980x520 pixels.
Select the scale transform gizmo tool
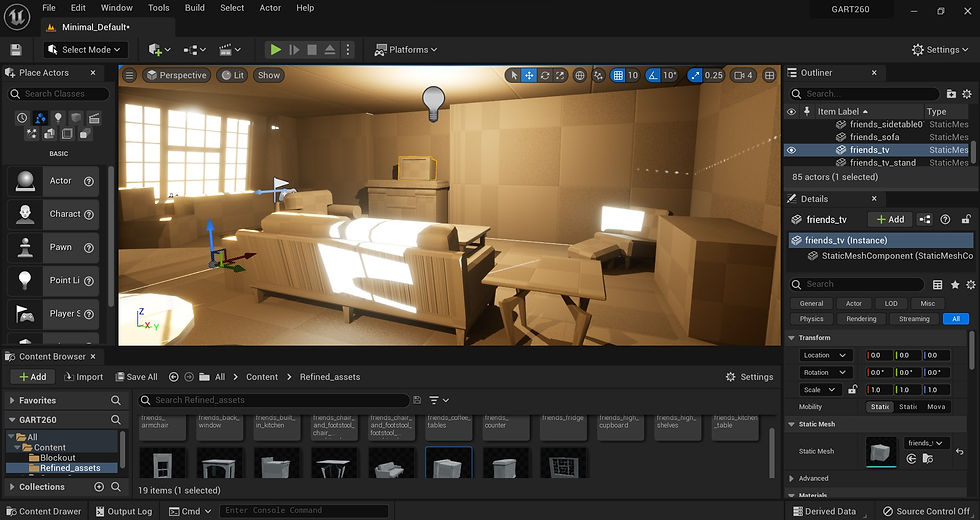coord(561,75)
